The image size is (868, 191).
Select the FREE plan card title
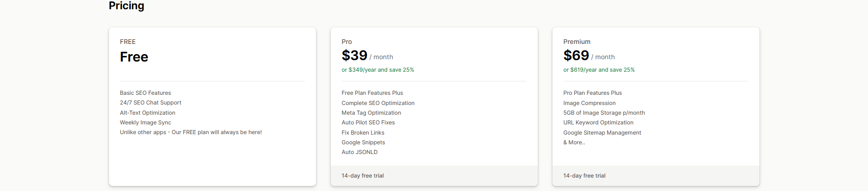pos(127,42)
